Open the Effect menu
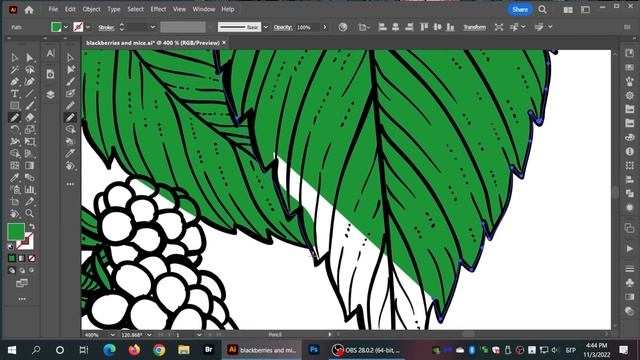Image resolution: width=640 pixels, height=360 pixels. (158, 9)
